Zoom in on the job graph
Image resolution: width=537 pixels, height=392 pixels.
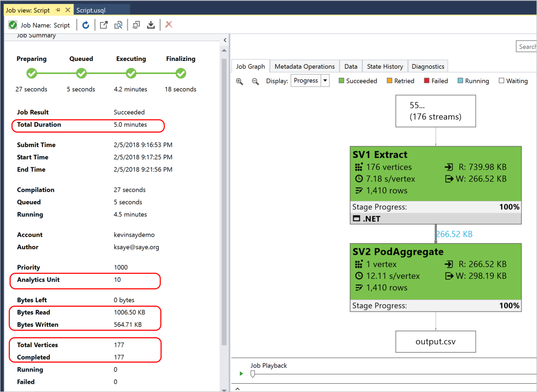(x=239, y=81)
